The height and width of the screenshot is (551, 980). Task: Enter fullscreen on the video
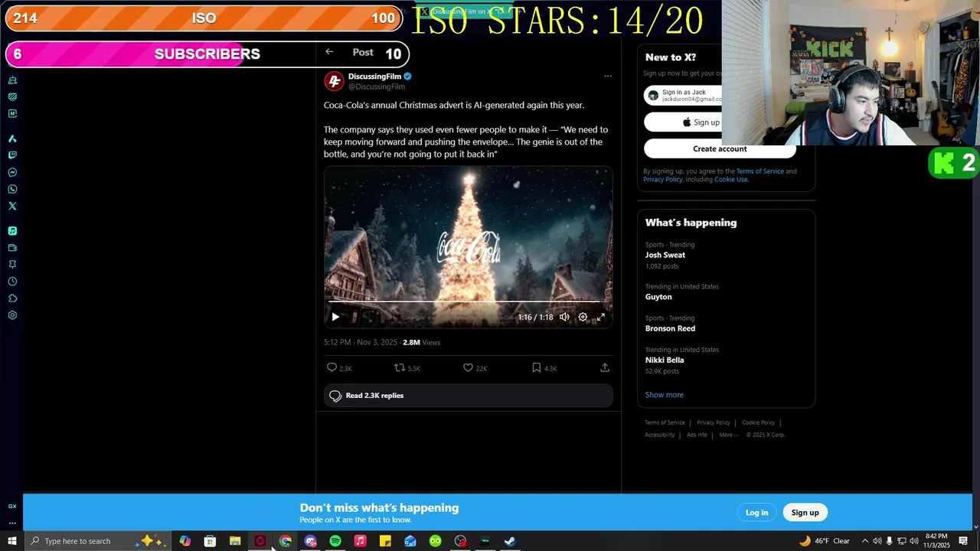point(601,317)
